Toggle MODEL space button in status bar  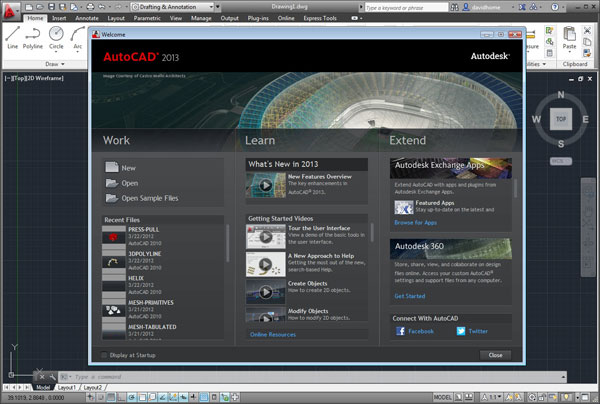443,397
